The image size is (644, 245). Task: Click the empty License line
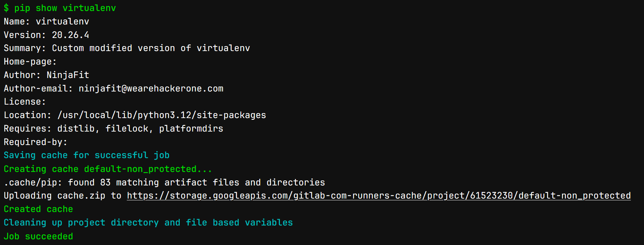pyautogui.click(x=25, y=102)
